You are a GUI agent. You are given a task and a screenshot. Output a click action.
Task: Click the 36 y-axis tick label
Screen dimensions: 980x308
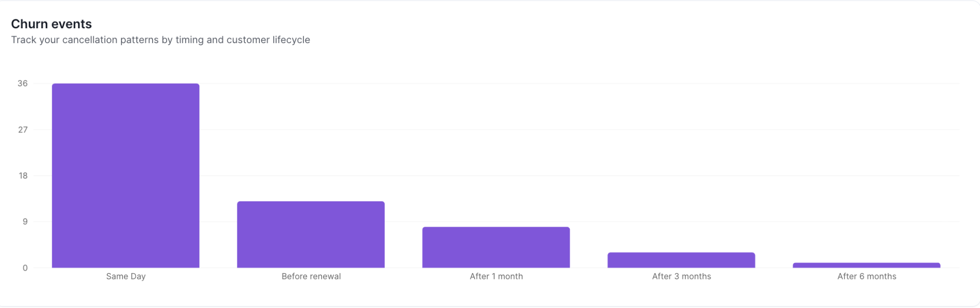click(x=22, y=83)
